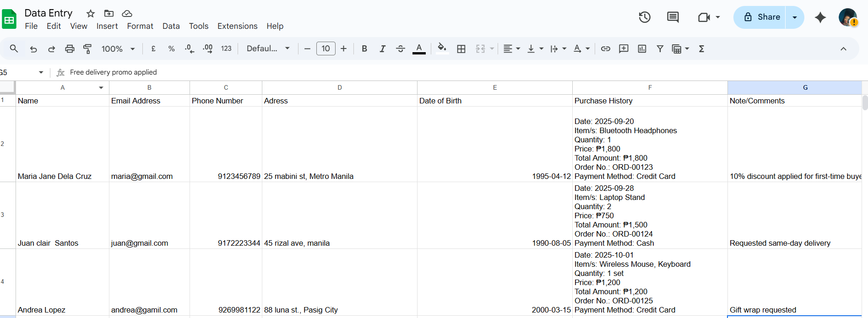This screenshot has width=868, height=318.
Task: Open the Format menu
Action: (x=140, y=26)
